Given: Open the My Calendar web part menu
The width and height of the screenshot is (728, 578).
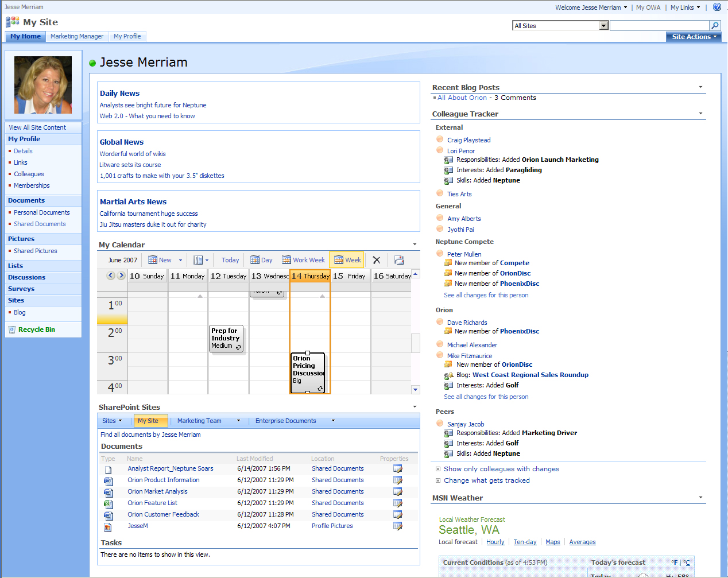Looking at the screenshot, I should point(415,245).
